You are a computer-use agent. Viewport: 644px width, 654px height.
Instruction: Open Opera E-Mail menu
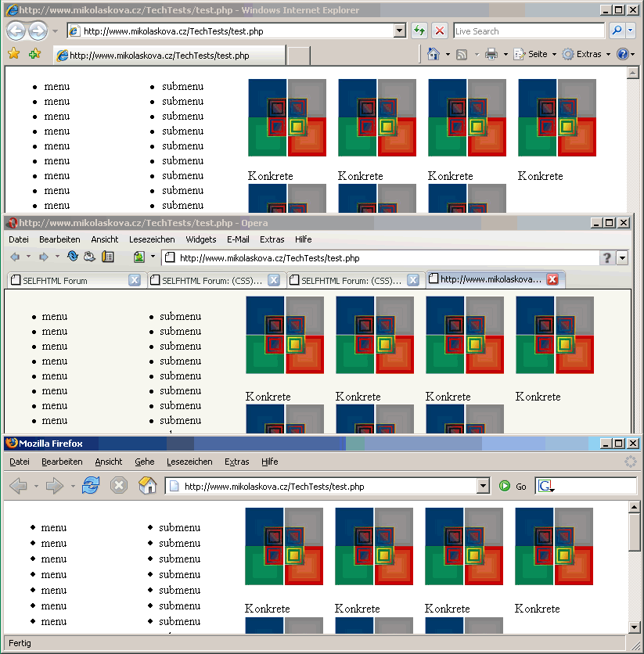pyautogui.click(x=238, y=239)
